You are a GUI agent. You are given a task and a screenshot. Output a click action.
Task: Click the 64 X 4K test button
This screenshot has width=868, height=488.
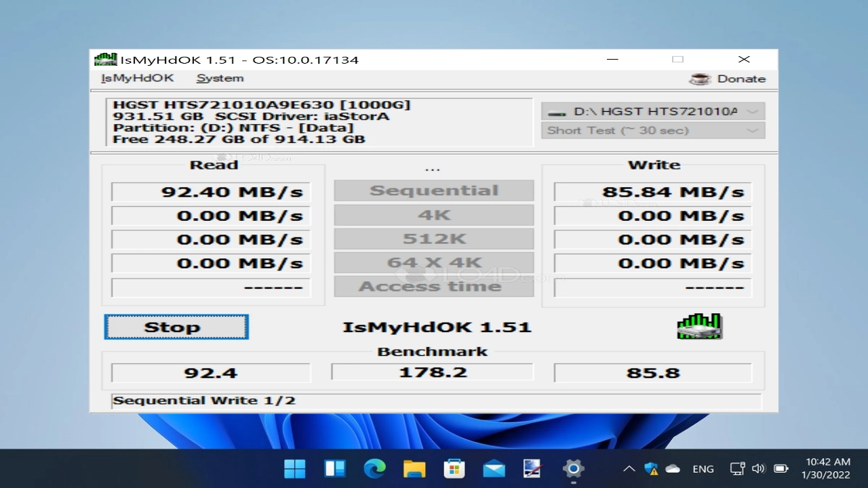434,262
